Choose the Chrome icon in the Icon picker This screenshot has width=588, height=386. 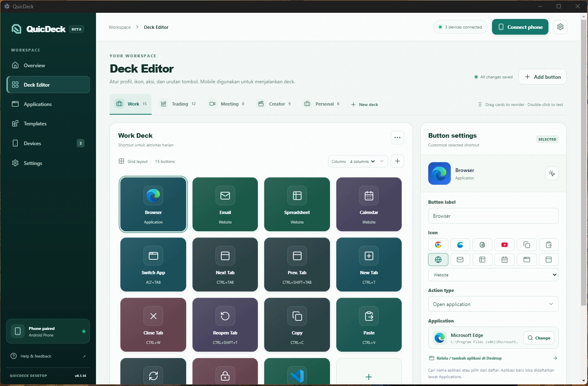(x=438, y=245)
